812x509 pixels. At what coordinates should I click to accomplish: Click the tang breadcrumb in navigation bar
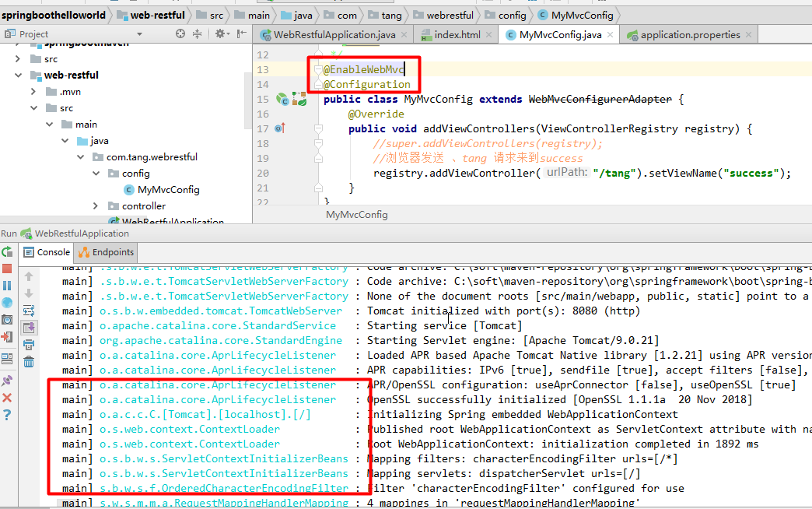[x=385, y=15]
